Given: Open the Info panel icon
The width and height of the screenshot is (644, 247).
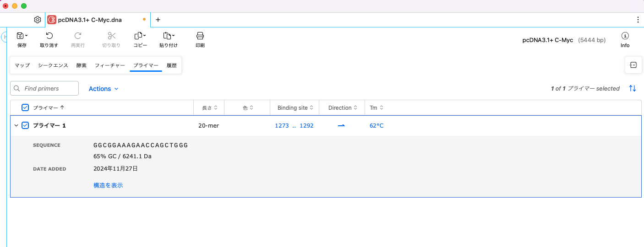Looking at the screenshot, I should (625, 36).
